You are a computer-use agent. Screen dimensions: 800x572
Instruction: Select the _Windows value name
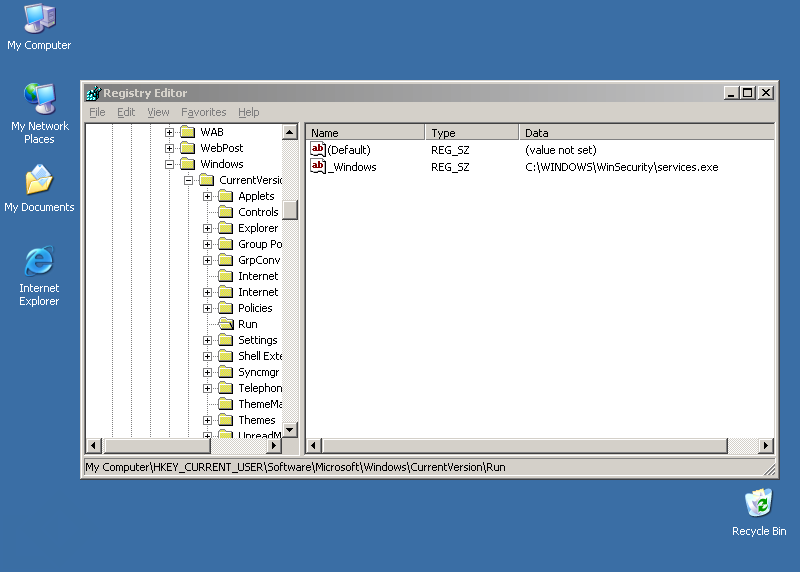point(353,167)
